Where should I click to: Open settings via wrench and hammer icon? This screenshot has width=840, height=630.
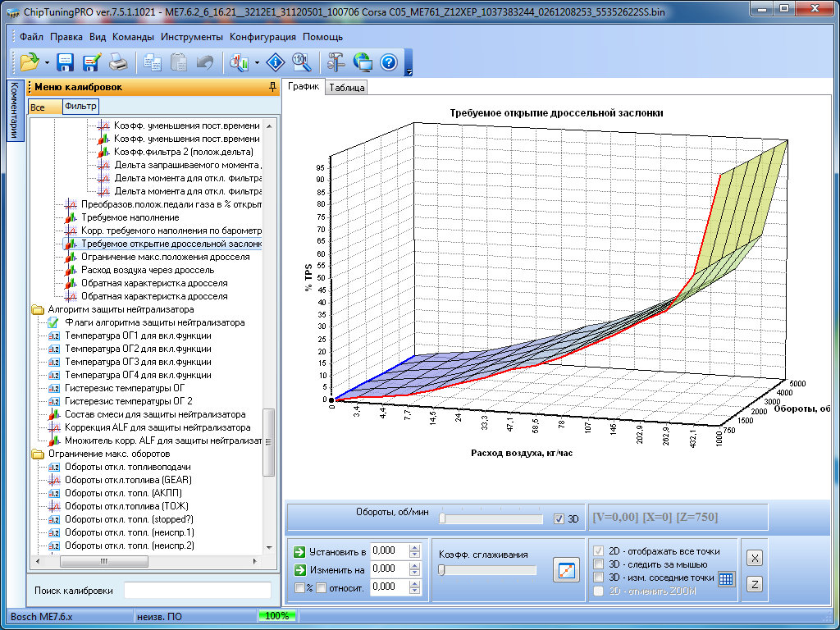pyautogui.click(x=336, y=62)
